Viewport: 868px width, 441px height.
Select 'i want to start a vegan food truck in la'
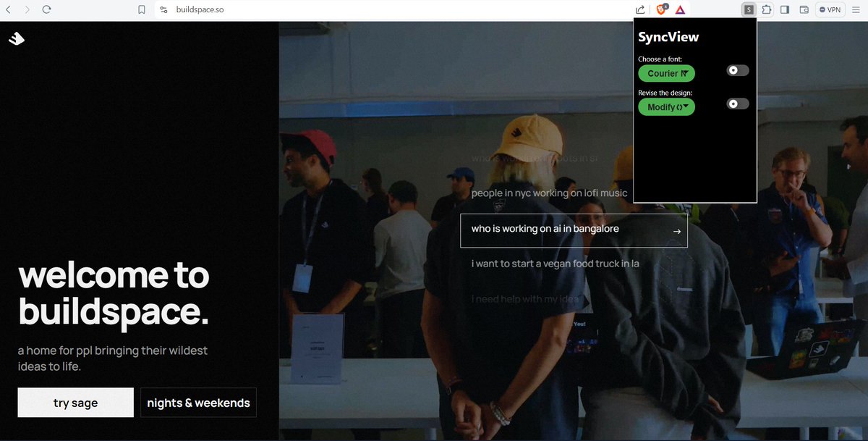[555, 264]
